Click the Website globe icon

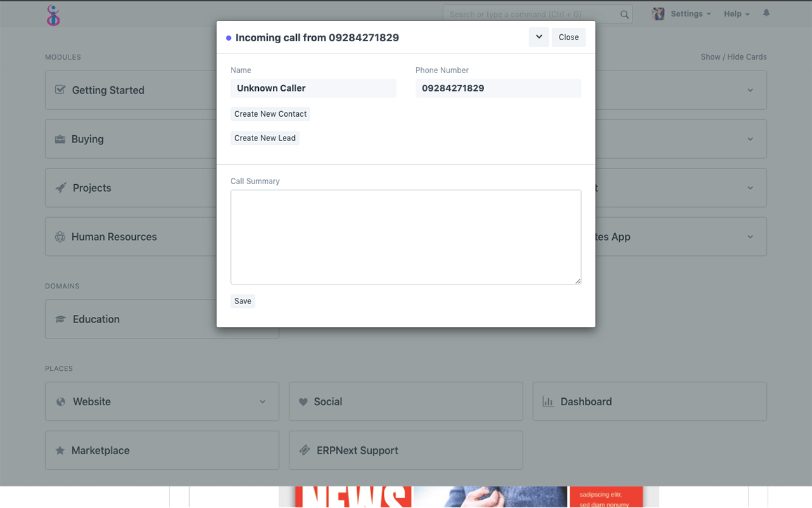pos(60,401)
